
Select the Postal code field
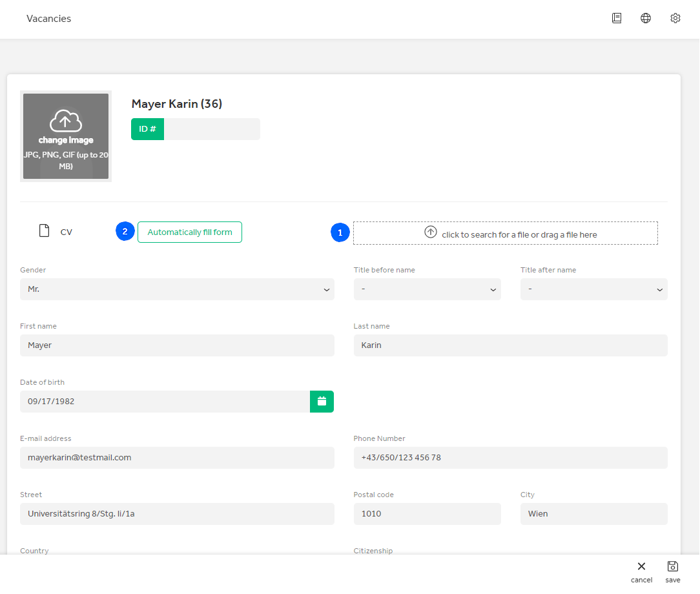[427, 514]
